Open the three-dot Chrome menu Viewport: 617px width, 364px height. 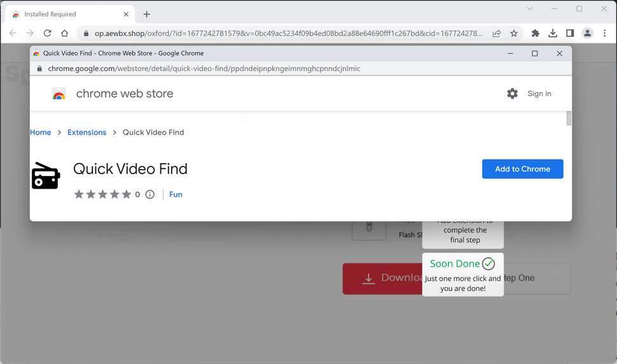click(605, 34)
